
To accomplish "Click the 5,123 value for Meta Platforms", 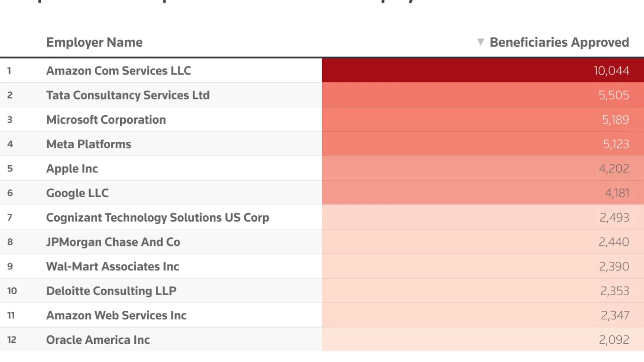I will click(x=616, y=144).
